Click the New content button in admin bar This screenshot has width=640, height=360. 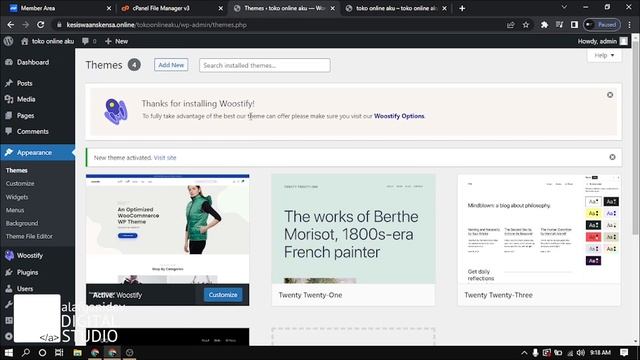pos(117,41)
